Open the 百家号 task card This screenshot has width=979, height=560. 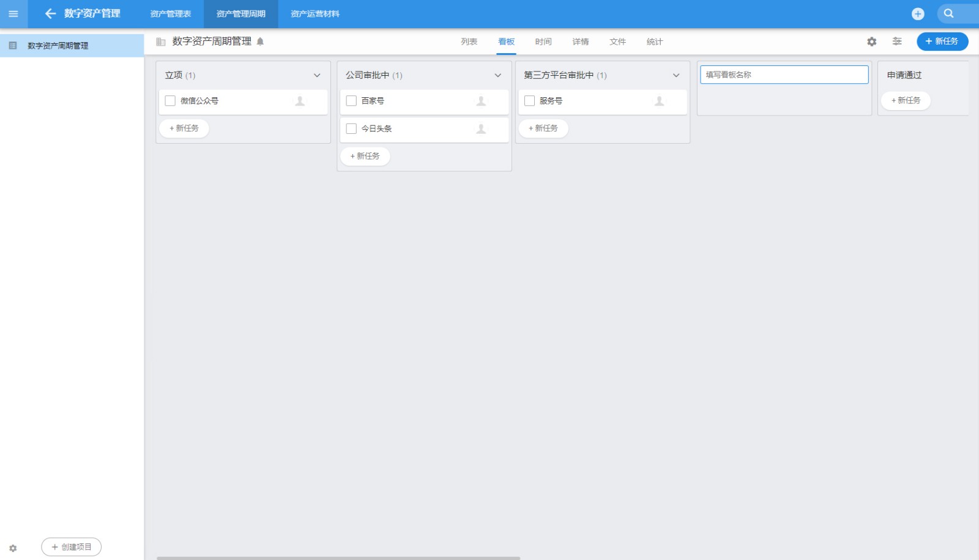click(x=425, y=101)
